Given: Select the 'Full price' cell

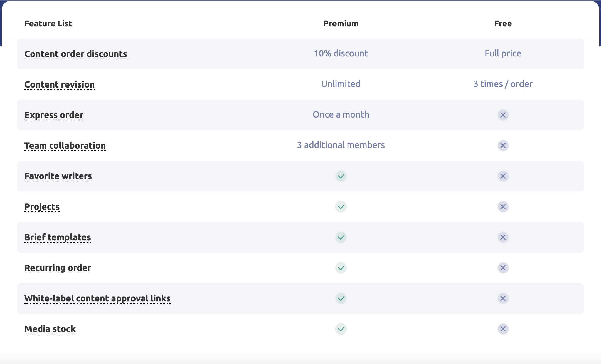Looking at the screenshot, I should click(503, 53).
